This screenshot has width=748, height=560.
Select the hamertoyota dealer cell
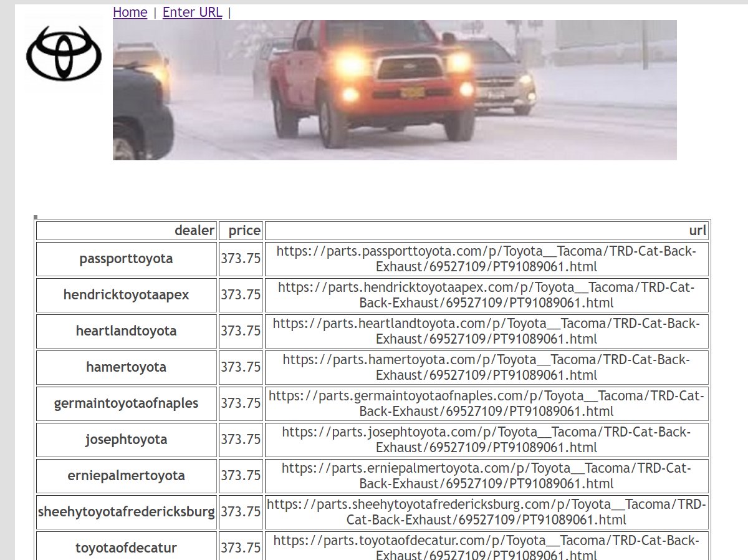pos(127,367)
